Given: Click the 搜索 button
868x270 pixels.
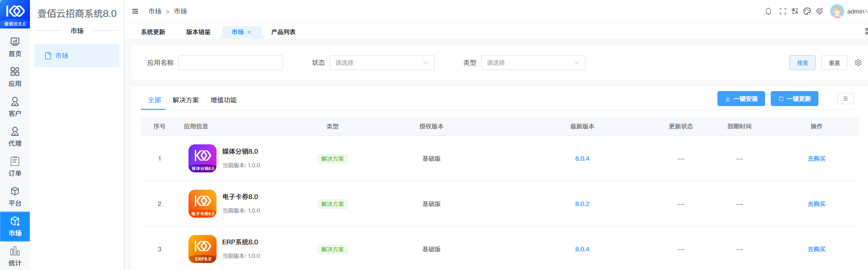Looking at the screenshot, I should (803, 63).
